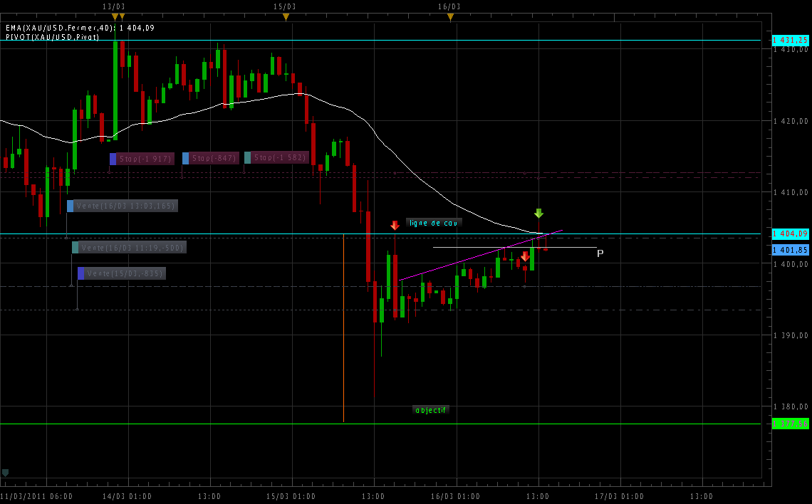
Task: Select the blue 1 401,85 price tag
Action: (791, 250)
